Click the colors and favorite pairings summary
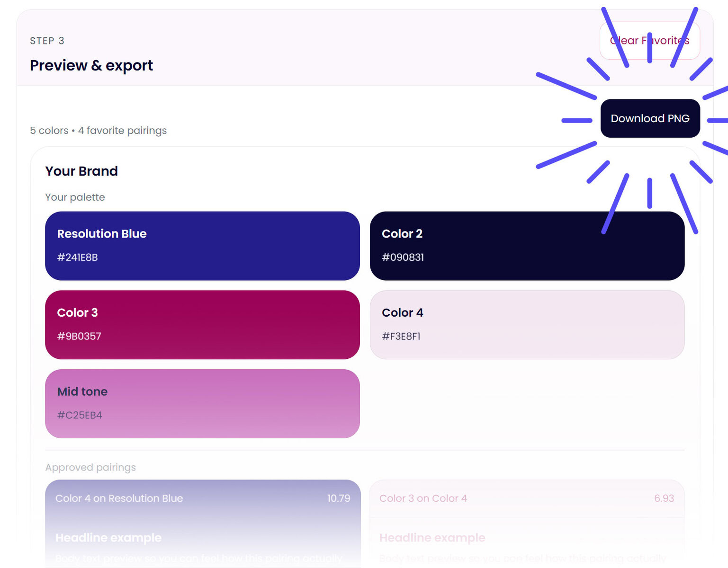 point(99,131)
